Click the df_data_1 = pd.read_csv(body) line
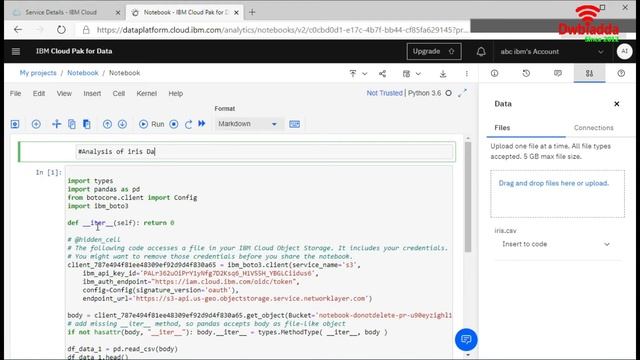 (x=122, y=349)
